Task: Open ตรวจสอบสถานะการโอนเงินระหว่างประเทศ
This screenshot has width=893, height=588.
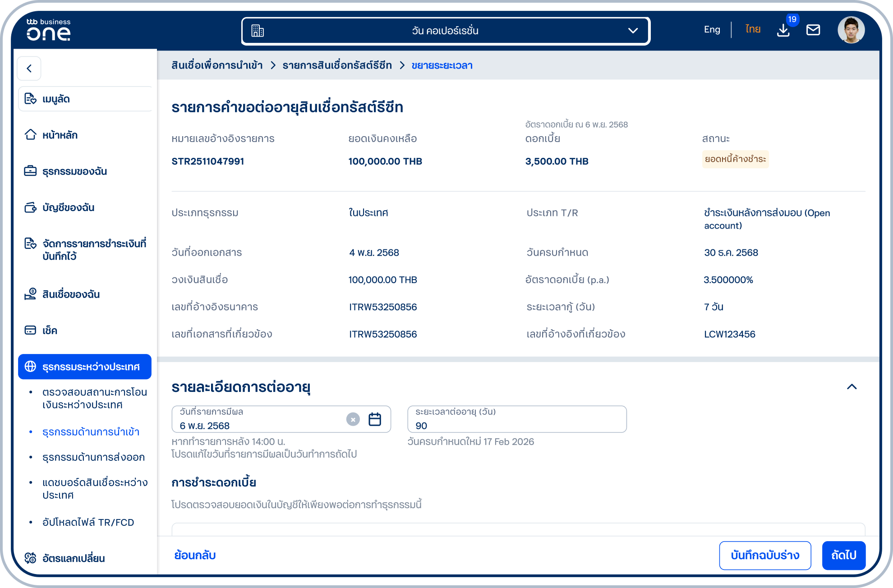Action: (95, 398)
